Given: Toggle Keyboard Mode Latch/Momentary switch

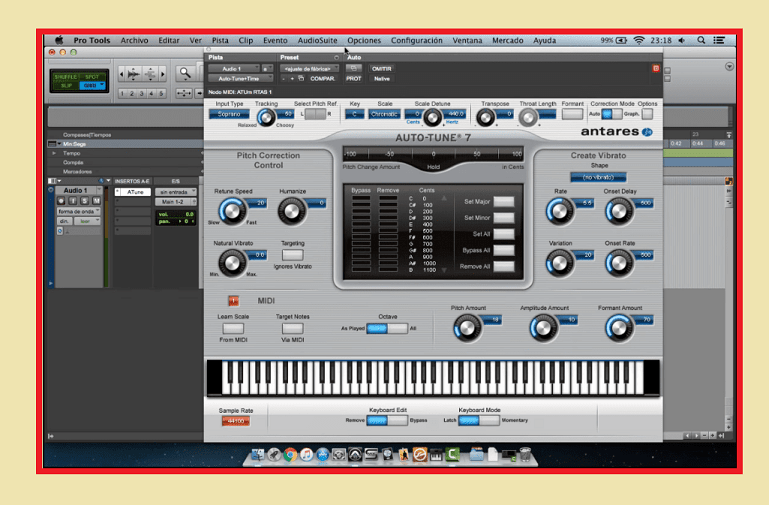Looking at the screenshot, I should coord(479,420).
